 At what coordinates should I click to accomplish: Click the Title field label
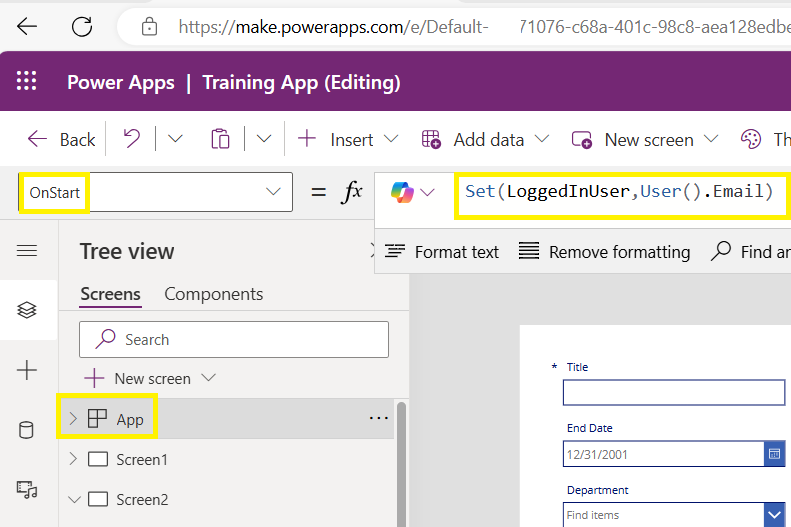coord(577,367)
